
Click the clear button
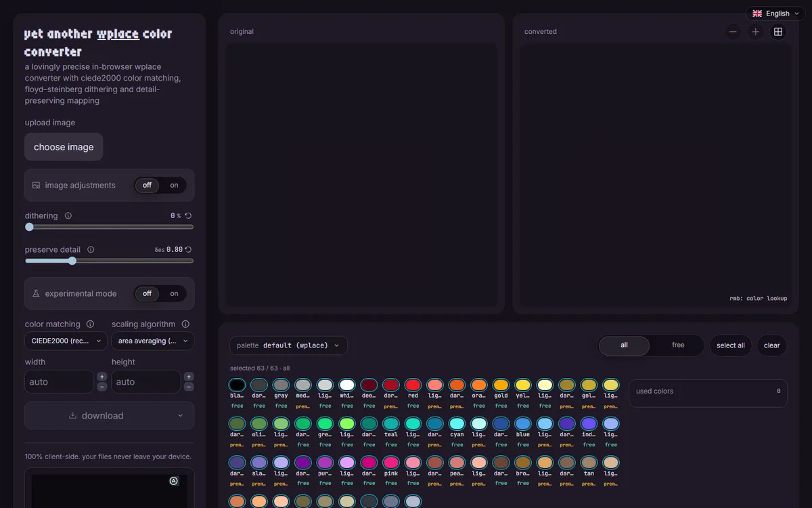(x=772, y=345)
